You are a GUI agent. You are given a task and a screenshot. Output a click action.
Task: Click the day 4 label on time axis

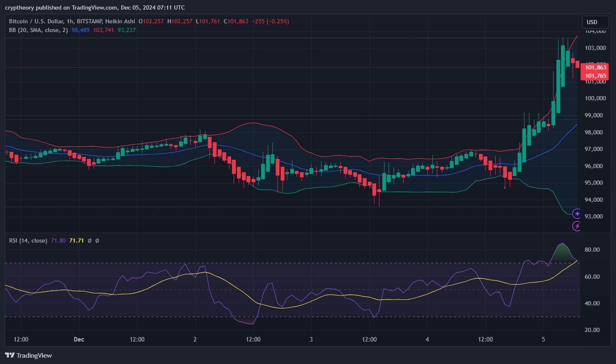427,339
